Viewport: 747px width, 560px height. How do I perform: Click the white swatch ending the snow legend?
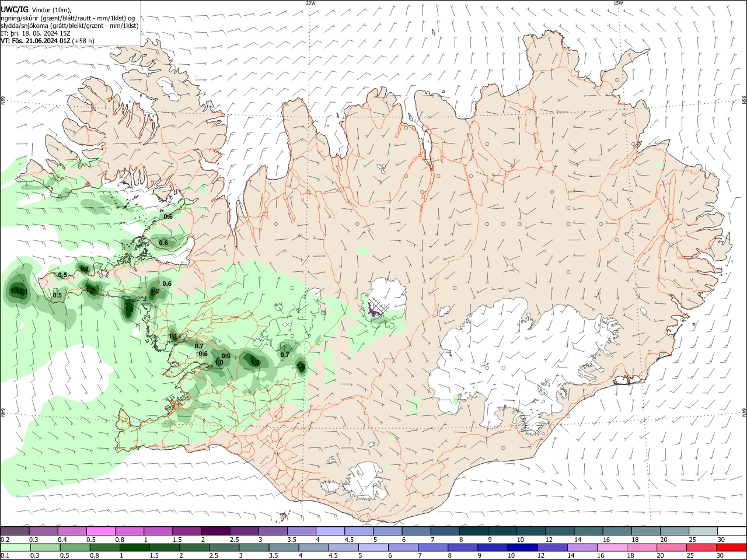(731, 531)
